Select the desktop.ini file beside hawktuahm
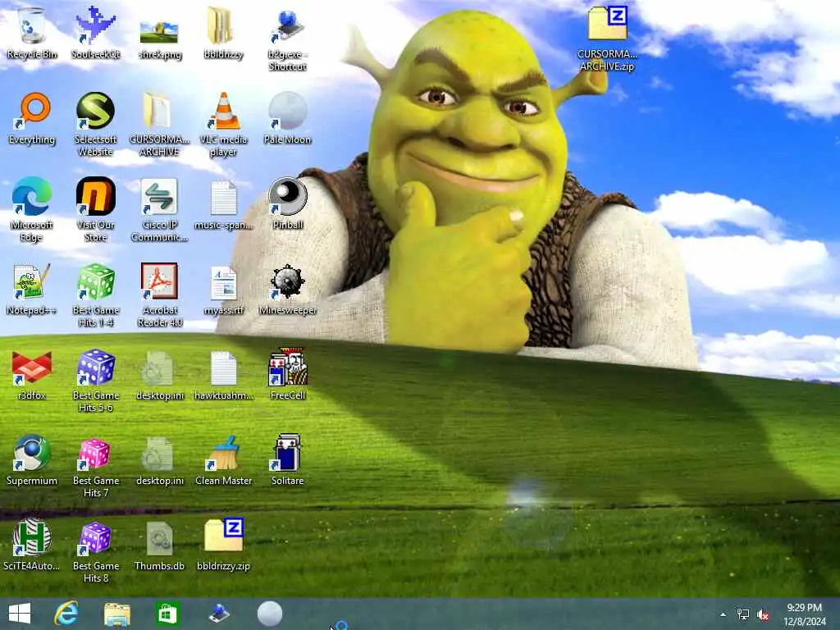The height and width of the screenshot is (630, 840). click(160, 374)
